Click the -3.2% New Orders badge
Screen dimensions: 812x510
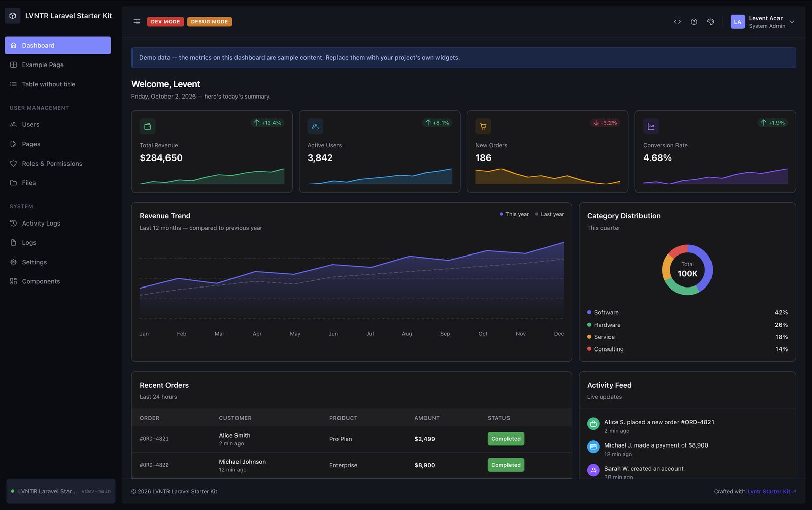click(605, 123)
